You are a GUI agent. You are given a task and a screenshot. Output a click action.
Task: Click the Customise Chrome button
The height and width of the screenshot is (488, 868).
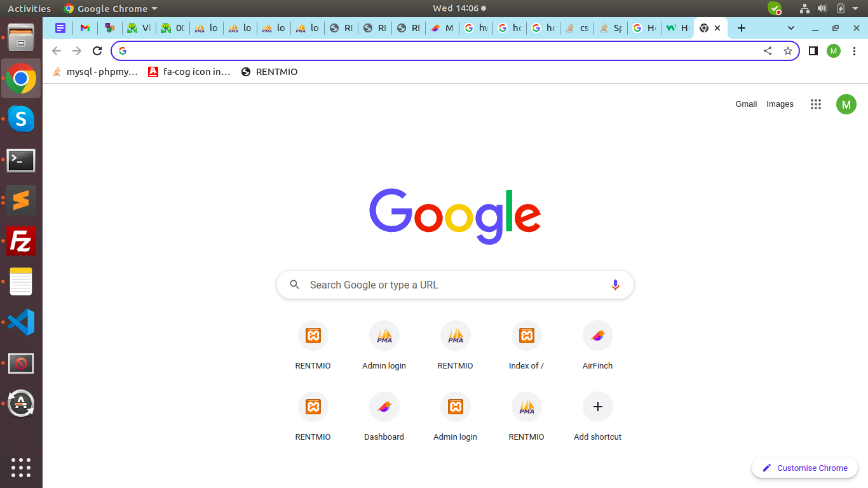coord(804,468)
